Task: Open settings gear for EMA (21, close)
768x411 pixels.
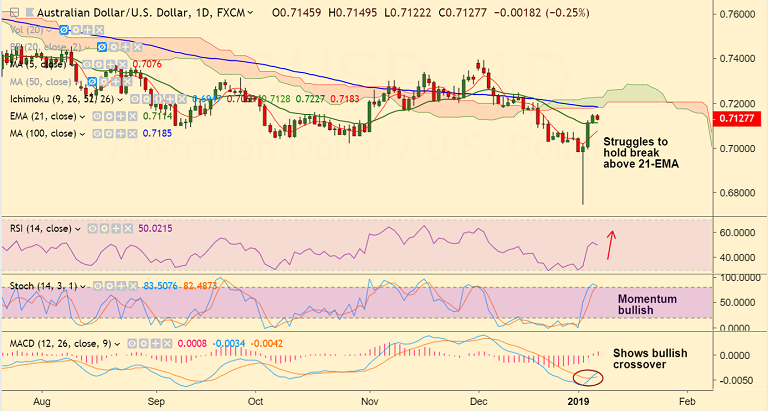Action: pyautogui.click(x=109, y=116)
